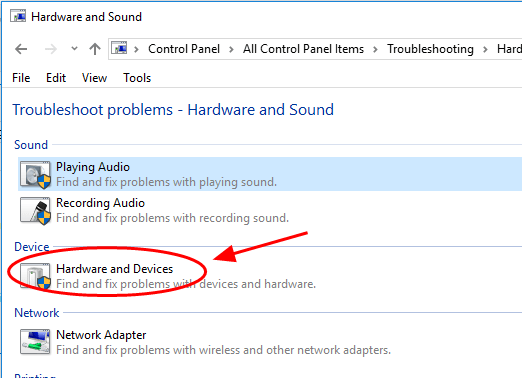Open the View menu
This screenshot has height=378, width=522.
point(94,78)
